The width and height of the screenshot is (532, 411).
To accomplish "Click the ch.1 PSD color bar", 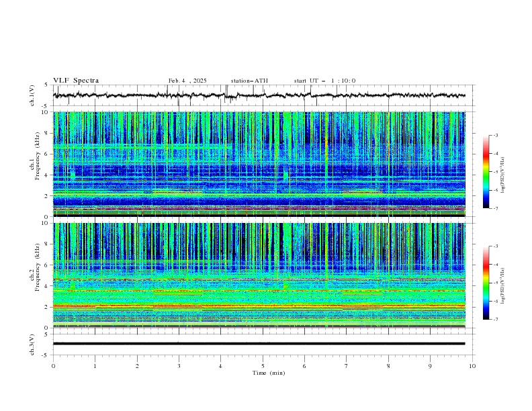I will [486, 172].
